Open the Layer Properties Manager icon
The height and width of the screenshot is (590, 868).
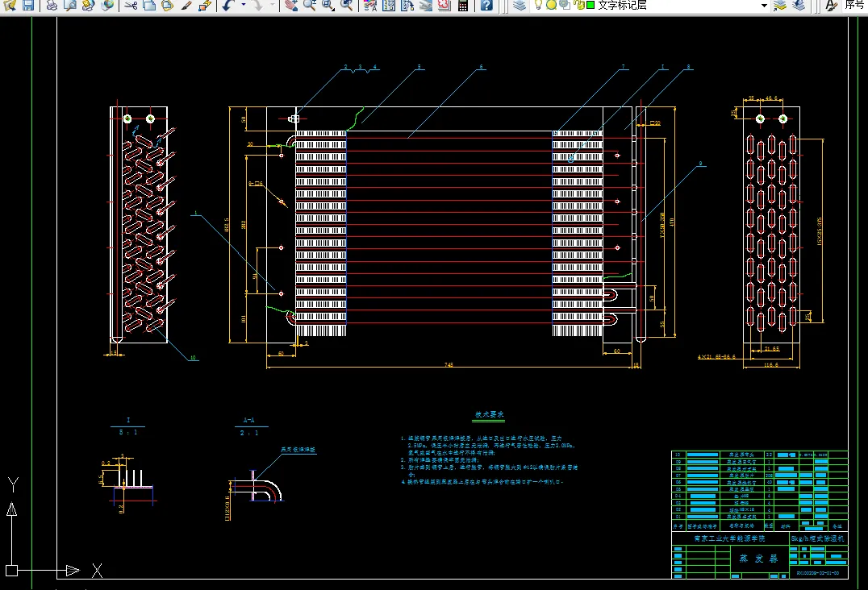(520, 5)
